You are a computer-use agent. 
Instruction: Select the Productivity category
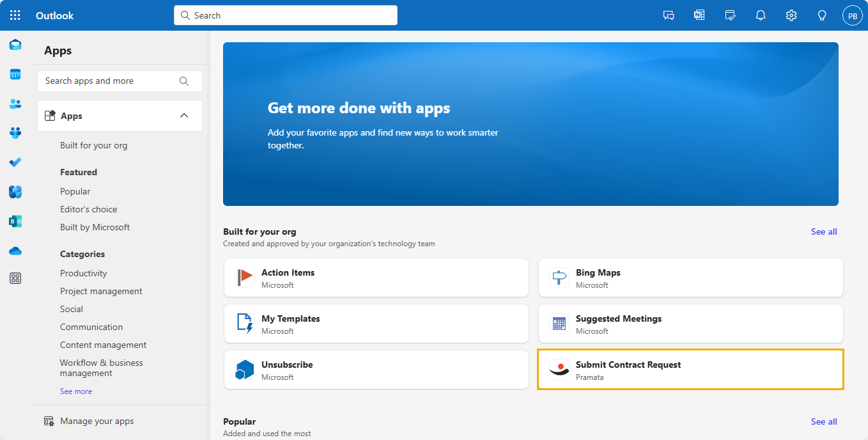click(83, 273)
